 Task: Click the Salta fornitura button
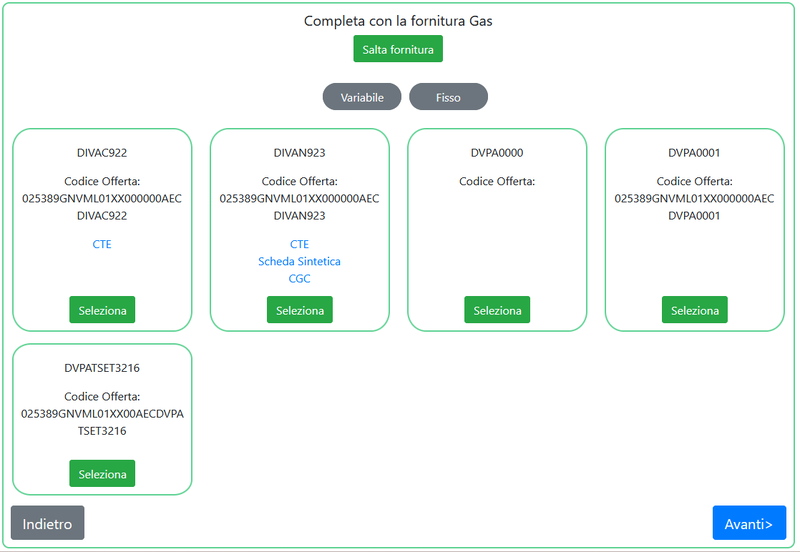(x=398, y=49)
